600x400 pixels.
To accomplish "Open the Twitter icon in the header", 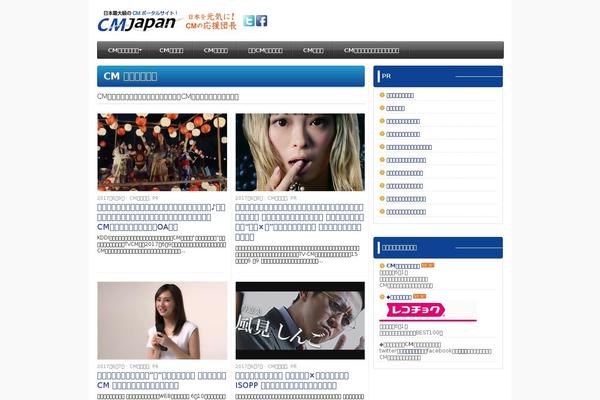I will click(x=249, y=21).
